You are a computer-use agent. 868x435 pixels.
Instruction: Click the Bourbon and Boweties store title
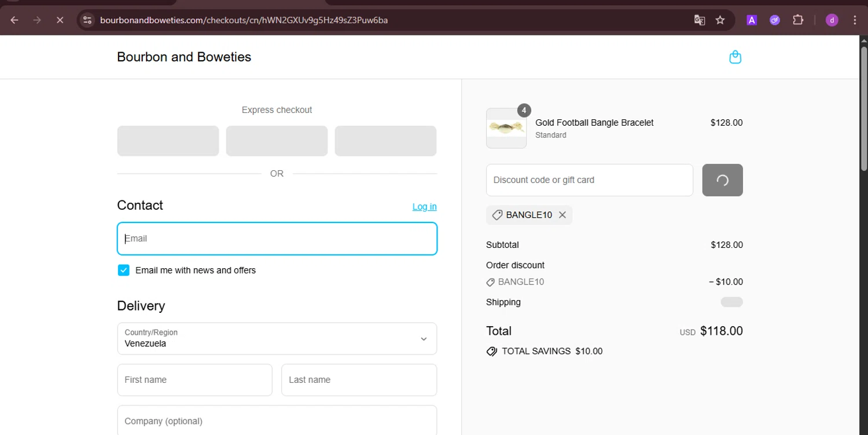coord(184,57)
